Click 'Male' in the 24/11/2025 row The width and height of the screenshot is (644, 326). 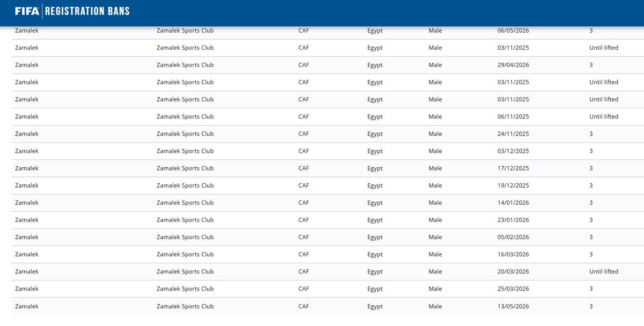(435, 134)
